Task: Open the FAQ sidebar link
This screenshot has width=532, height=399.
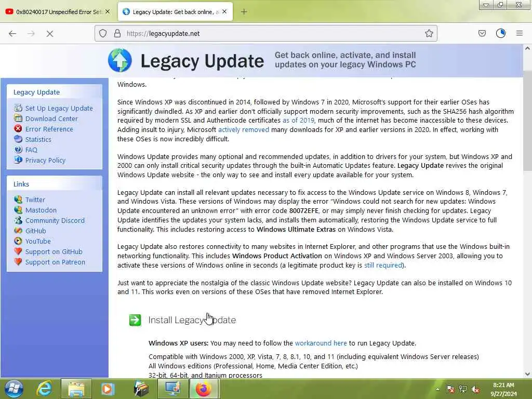Action: [31, 150]
